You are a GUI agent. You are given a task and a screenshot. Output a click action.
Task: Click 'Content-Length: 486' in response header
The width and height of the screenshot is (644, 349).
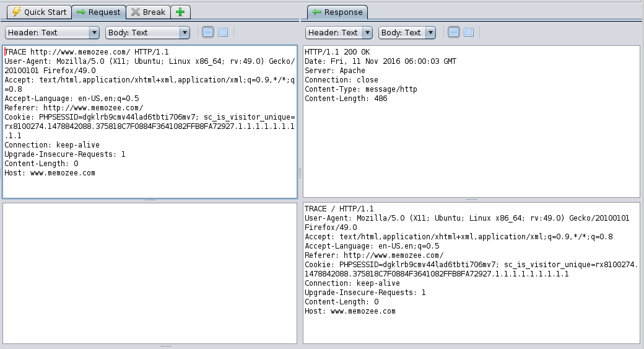click(346, 98)
